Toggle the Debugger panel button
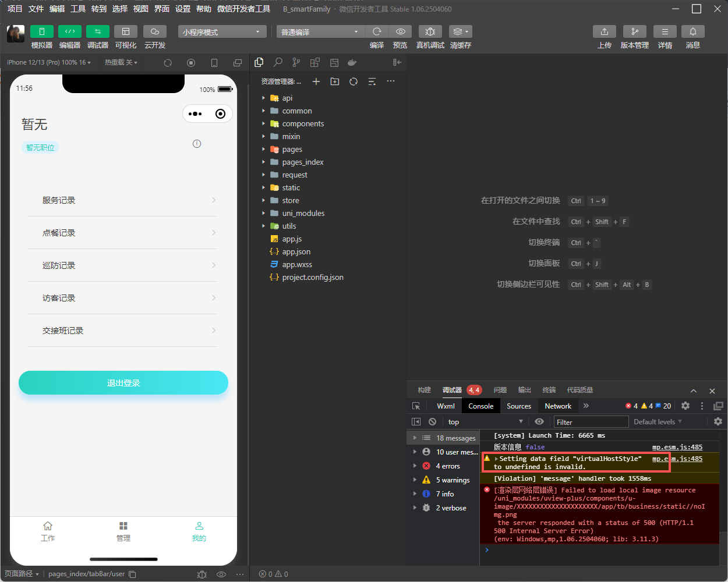This screenshot has height=582, width=728. click(97, 31)
